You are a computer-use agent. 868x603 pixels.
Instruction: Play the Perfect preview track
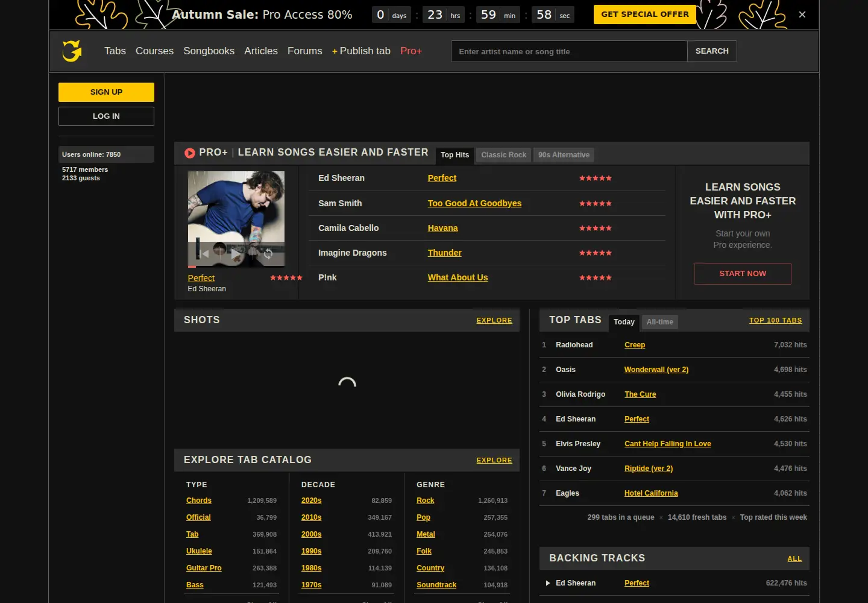[x=236, y=254]
